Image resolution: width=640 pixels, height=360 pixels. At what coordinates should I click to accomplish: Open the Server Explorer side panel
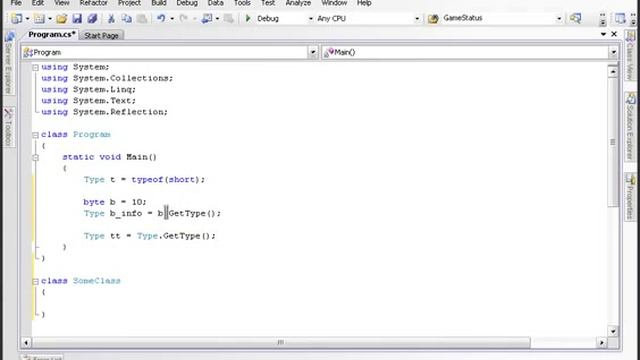tap(9, 63)
